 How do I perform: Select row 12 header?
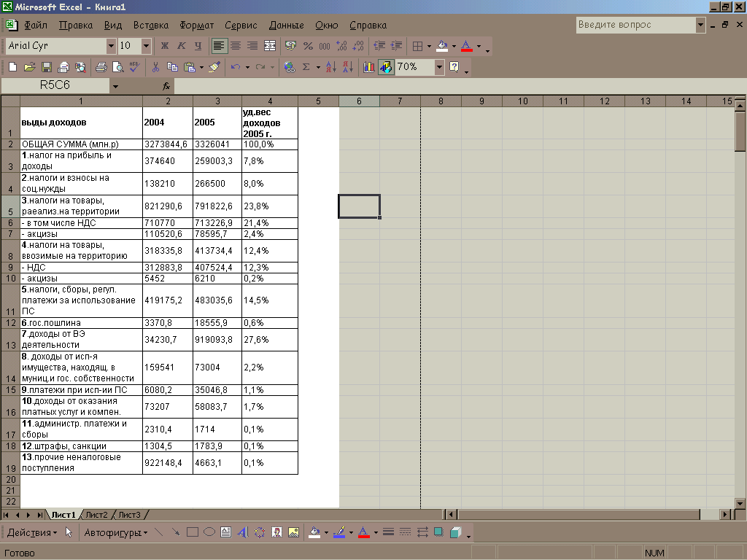(10, 323)
